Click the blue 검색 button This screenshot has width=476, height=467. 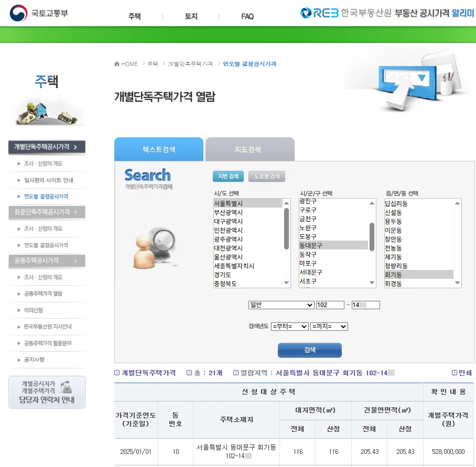(x=310, y=350)
